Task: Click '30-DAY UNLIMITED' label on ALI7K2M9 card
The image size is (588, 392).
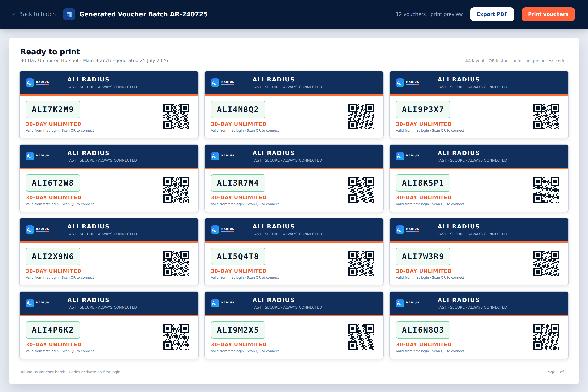Action: [x=53, y=124]
